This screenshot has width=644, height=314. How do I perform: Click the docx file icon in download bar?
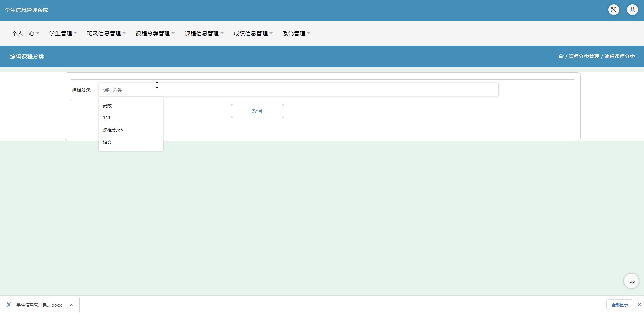(x=9, y=305)
